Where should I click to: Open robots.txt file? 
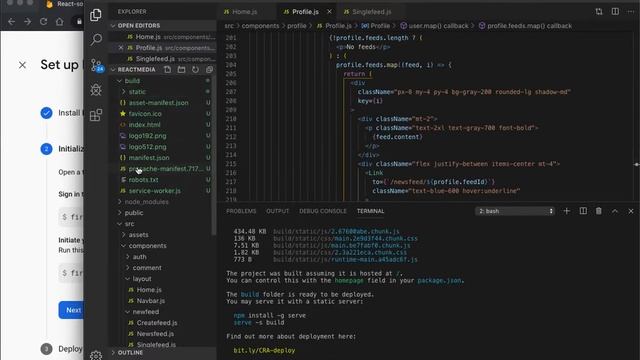(143, 180)
